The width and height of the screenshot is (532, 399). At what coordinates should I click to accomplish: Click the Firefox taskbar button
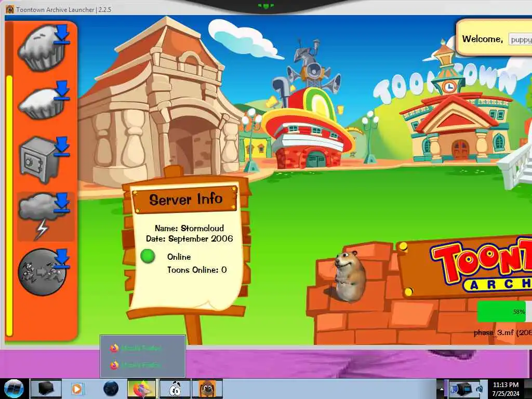click(141, 389)
